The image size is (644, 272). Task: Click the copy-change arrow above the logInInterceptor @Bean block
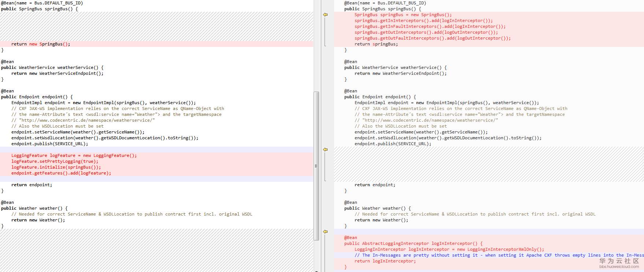point(325,232)
